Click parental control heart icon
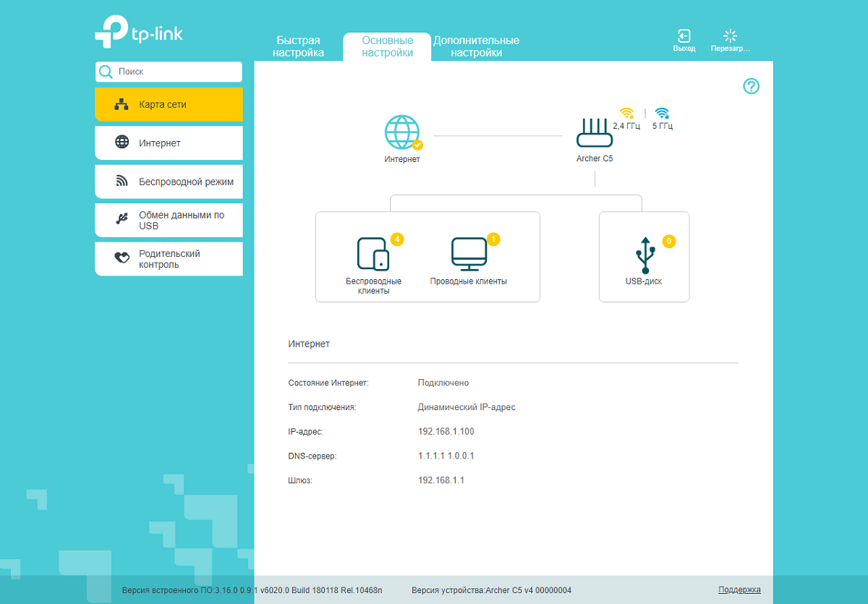The image size is (868, 604). click(122, 258)
